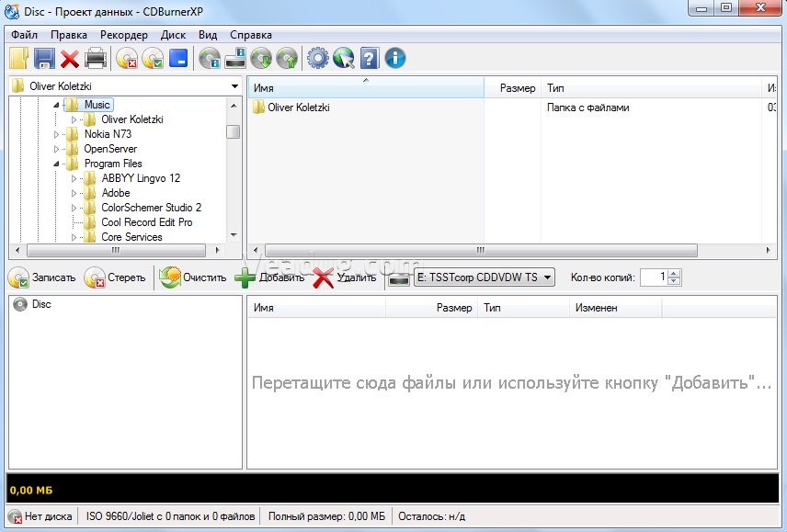Open the Вид menu
This screenshot has width=787, height=532.
pos(208,35)
